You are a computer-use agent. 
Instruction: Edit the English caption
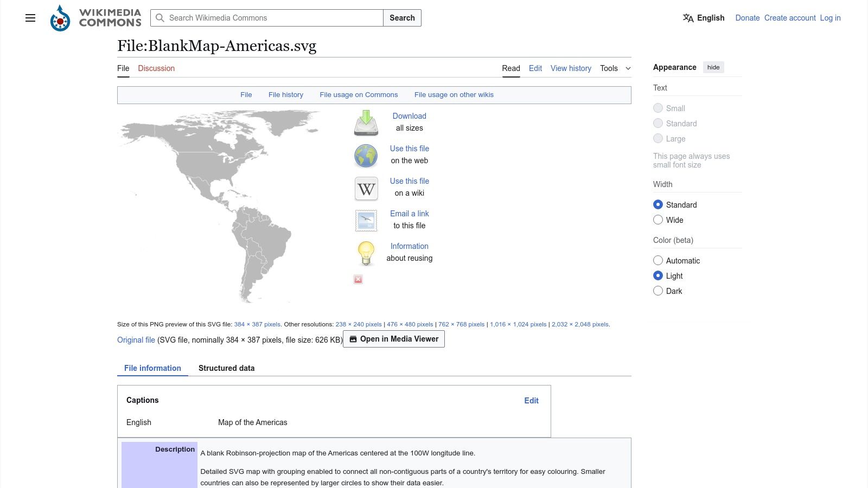point(531,400)
